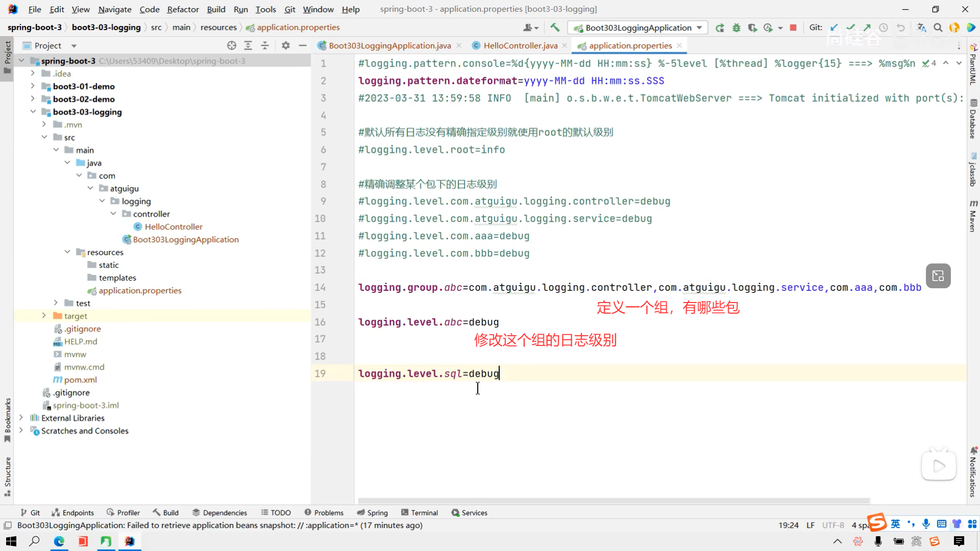The image size is (980, 551).
Task: Collapse the resources folder
Action: point(67,252)
